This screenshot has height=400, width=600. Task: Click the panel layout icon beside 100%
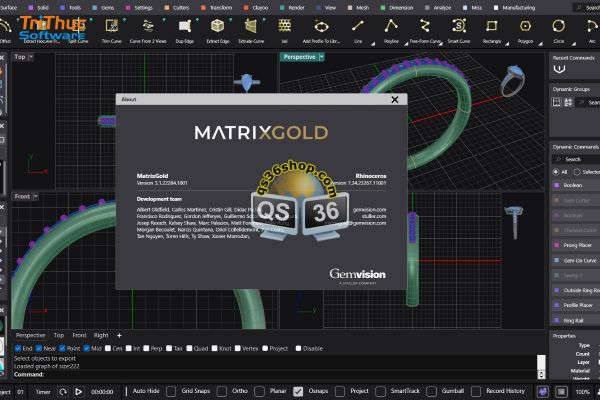(561, 392)
